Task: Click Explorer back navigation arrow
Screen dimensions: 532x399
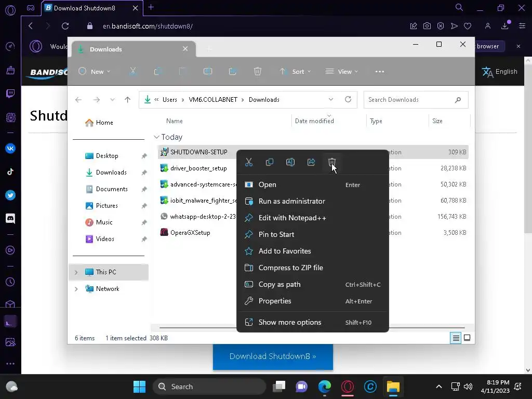Action: pos(78,99)
